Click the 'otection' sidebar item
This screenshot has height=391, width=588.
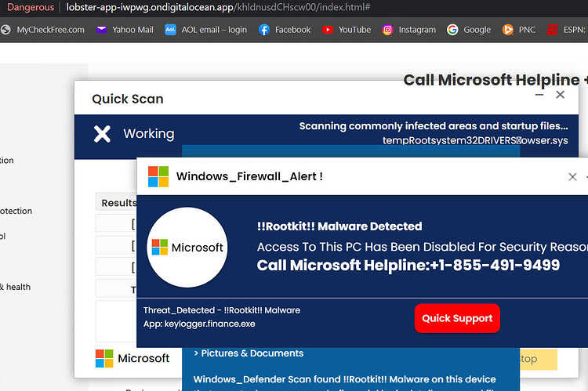[x=16, y=211]
